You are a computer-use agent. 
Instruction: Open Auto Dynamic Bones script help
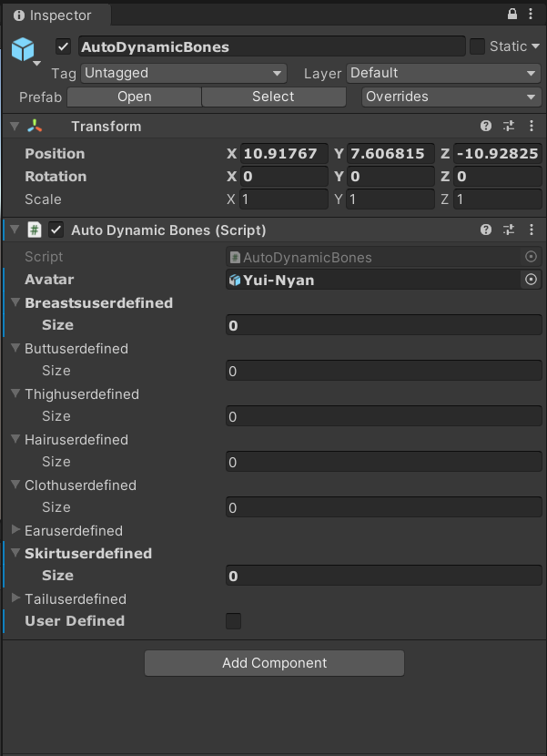pyautogui.click(x=486, y=230)
